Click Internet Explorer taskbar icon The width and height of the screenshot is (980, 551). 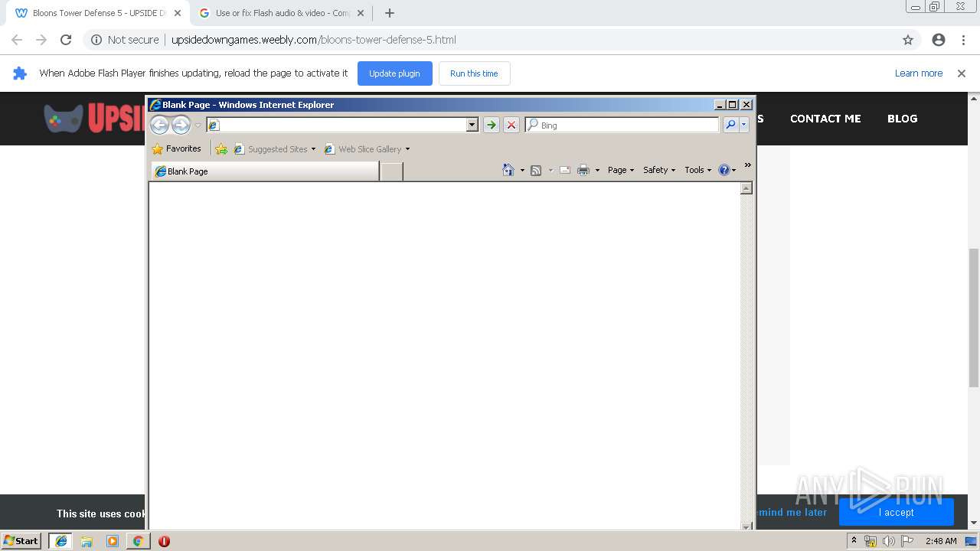(60, 541)
